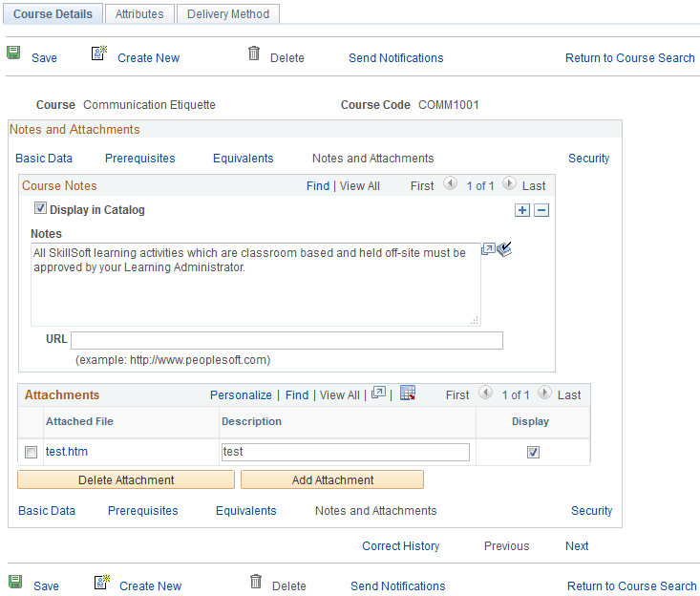Open the test.htm attached file link

point(66,452)
